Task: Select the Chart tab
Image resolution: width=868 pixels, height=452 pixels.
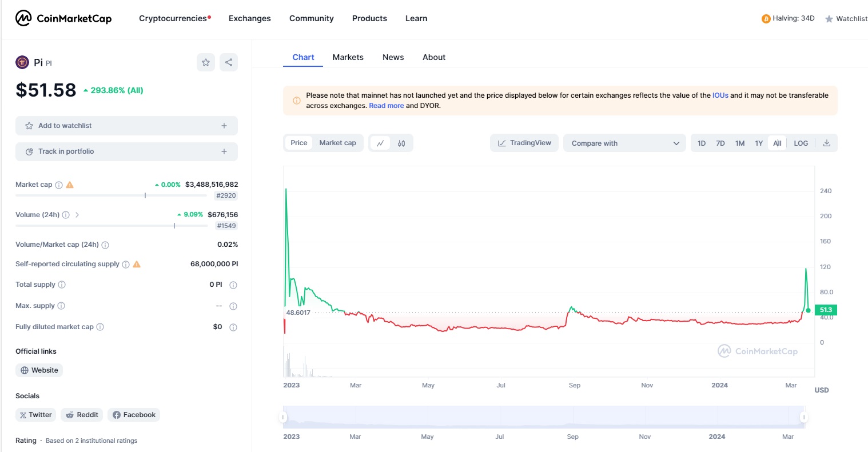Action: pos(303,57)
